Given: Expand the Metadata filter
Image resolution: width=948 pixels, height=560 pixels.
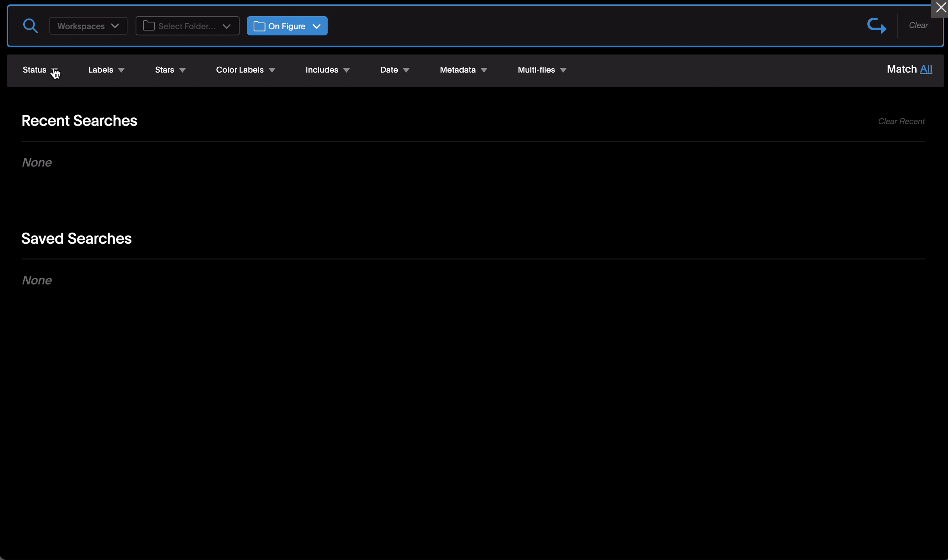Looking at the screenshot, I should tap(464, 70).
